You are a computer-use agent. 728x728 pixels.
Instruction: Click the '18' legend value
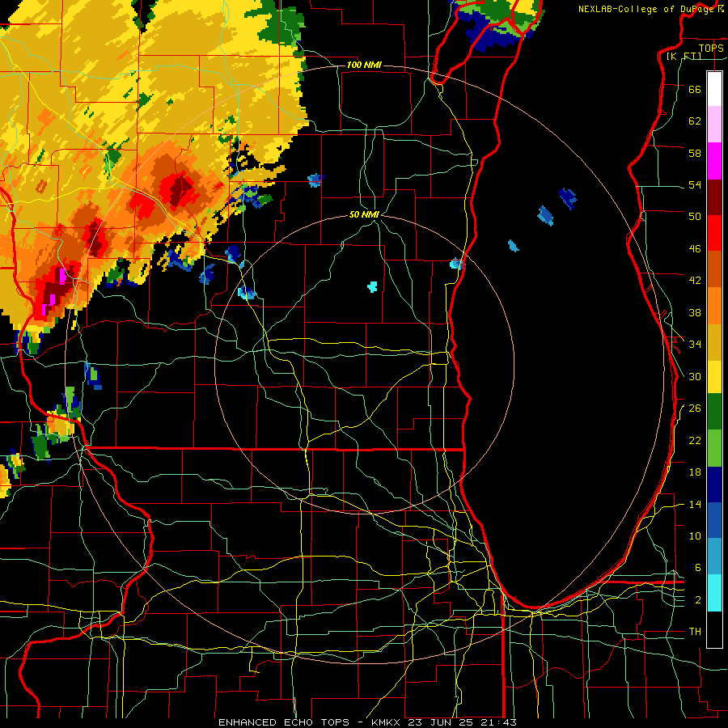(695, 472)
